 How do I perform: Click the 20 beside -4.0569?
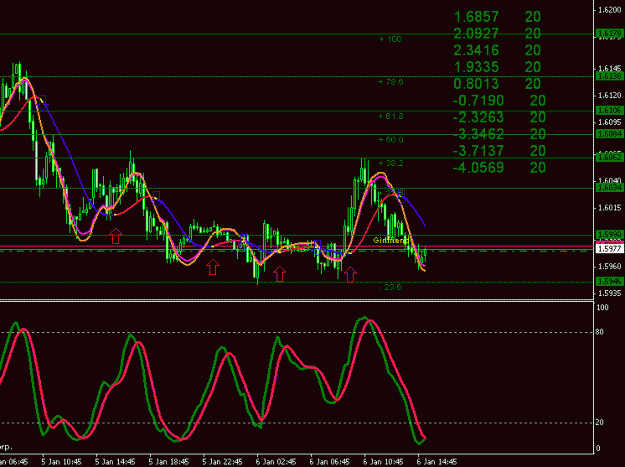click(x=538, y=167)
